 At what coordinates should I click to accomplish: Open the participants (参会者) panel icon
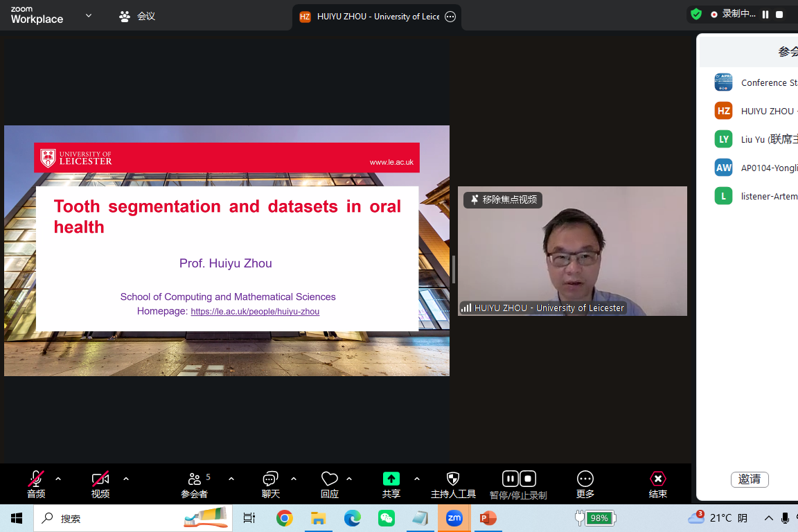[x=195, y=479]
